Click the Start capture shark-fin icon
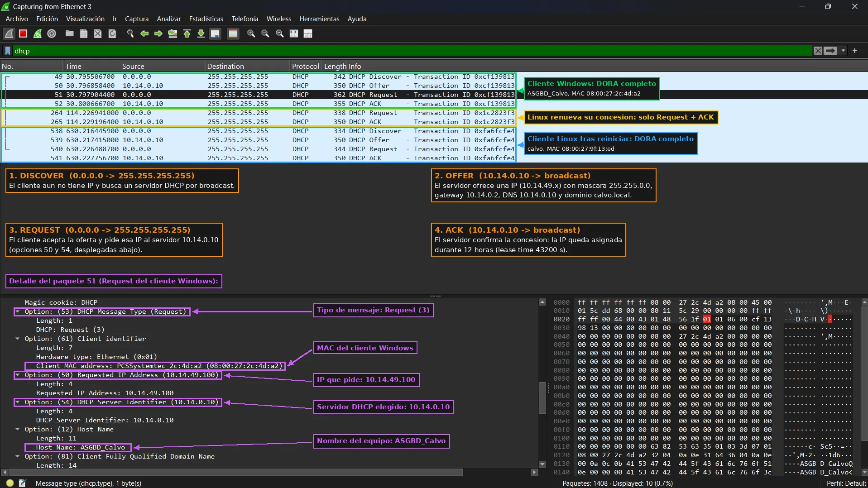This screenshot has width=868, height=488. coord(9,33)
